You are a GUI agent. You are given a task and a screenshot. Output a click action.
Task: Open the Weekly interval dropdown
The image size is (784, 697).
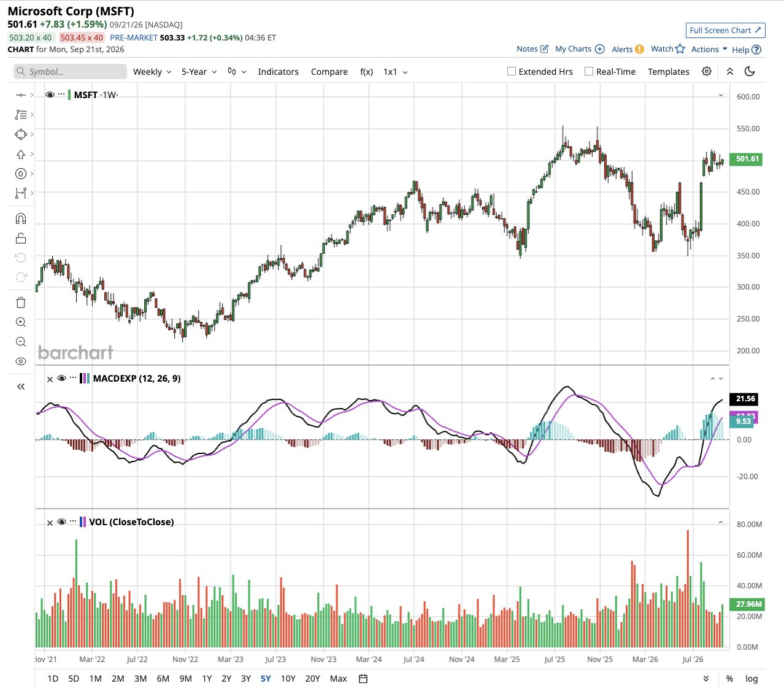coord(152,72)
